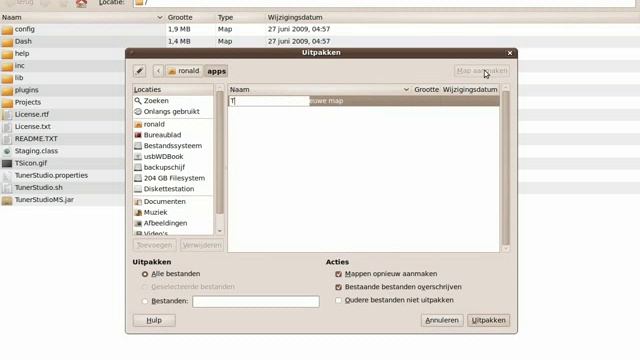The image size is (640, 360).
Task: Select the Bestanden radio button
Action: click(x=145, y=302)
